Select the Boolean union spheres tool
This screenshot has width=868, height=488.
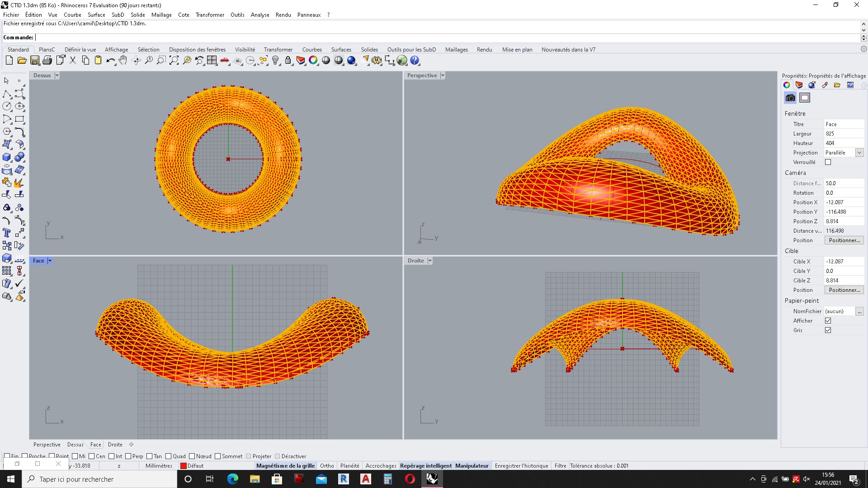19,157
